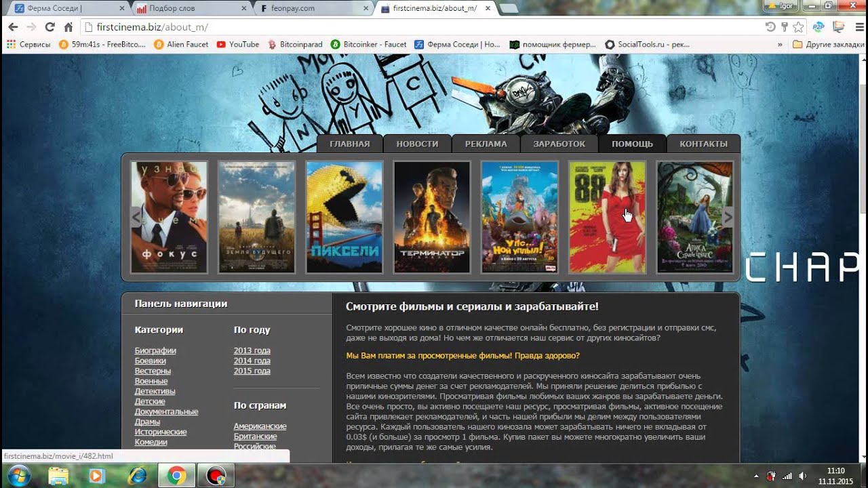Filter movies by 2015 года
The height and width of the screenshot is (488, 868).
[x=252, y=371]
